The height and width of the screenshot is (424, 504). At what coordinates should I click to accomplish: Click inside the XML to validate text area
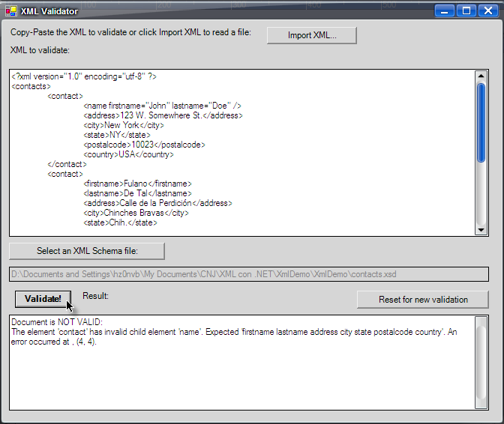pyautogui.click(x=241, y=153)
